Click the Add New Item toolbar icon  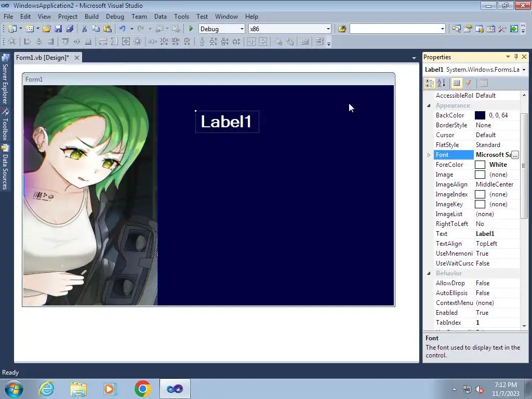(x=30, y=29)
